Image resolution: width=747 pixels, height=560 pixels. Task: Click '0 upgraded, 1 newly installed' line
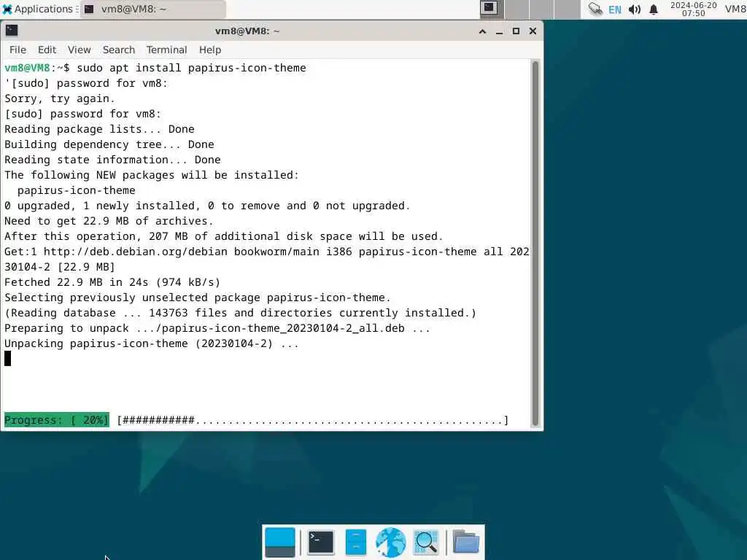[x=207, y=206]
